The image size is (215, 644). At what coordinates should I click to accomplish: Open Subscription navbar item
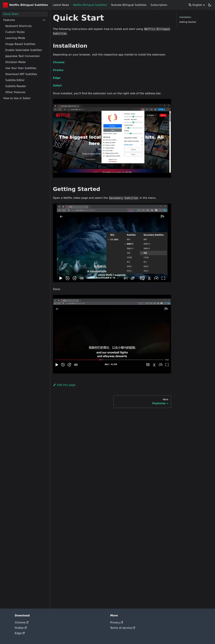click(x=159, y=5)
